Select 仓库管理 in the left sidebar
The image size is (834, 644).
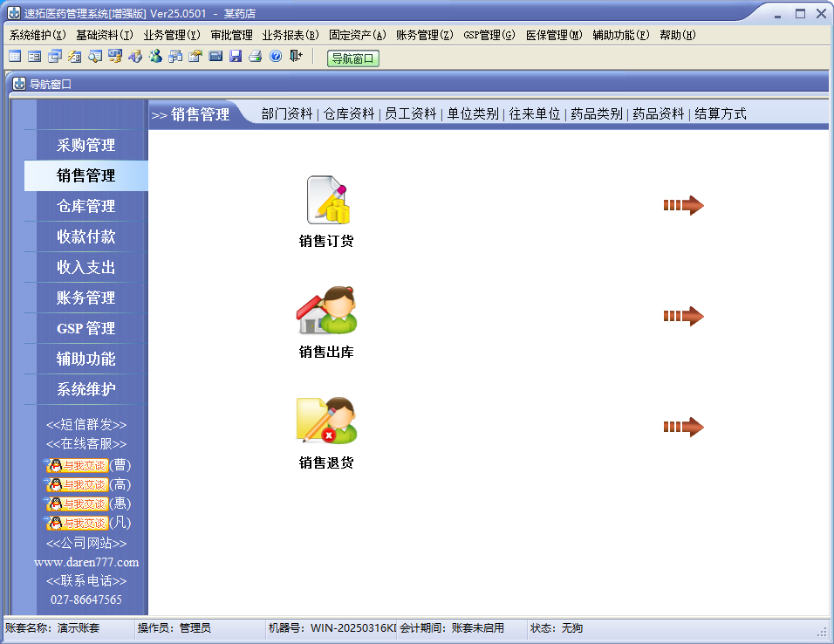85,206
